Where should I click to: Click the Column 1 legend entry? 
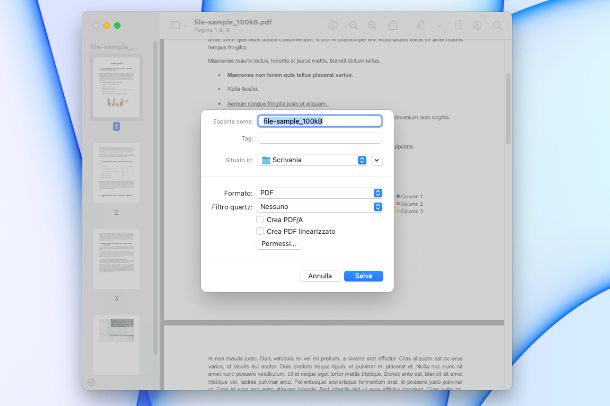point(409,196)
